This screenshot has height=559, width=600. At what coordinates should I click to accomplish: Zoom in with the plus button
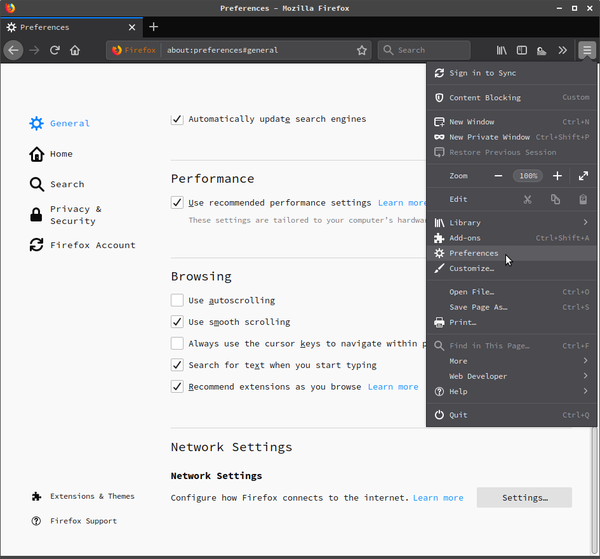click(x=558, y=176)
